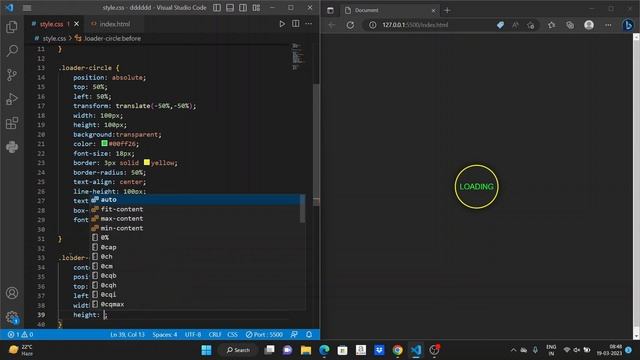The image size is (640, 360).
Task: Open the status bar notifications bell
Action: click(309, 334)
